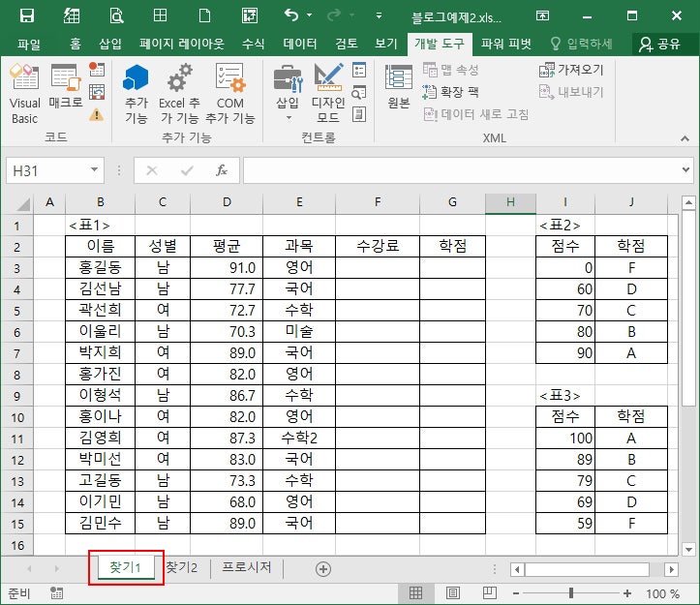Collapse the ribbon with up chevron

(x=685, y=138)
